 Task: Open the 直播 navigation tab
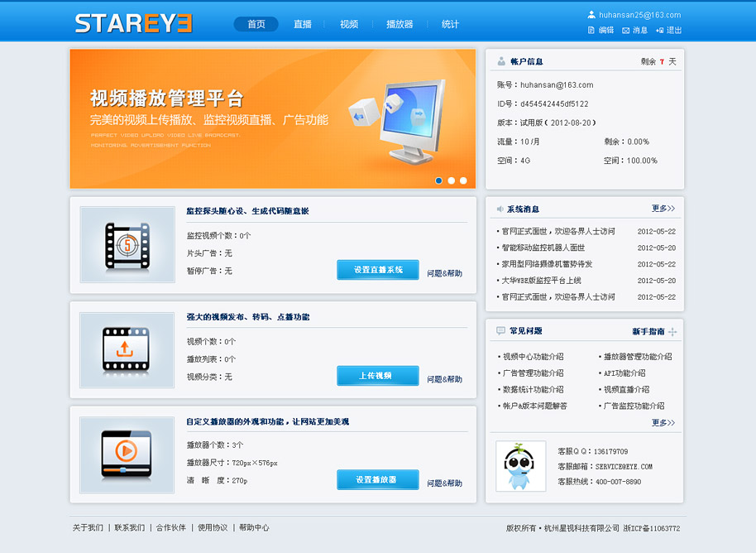point(303,24)
